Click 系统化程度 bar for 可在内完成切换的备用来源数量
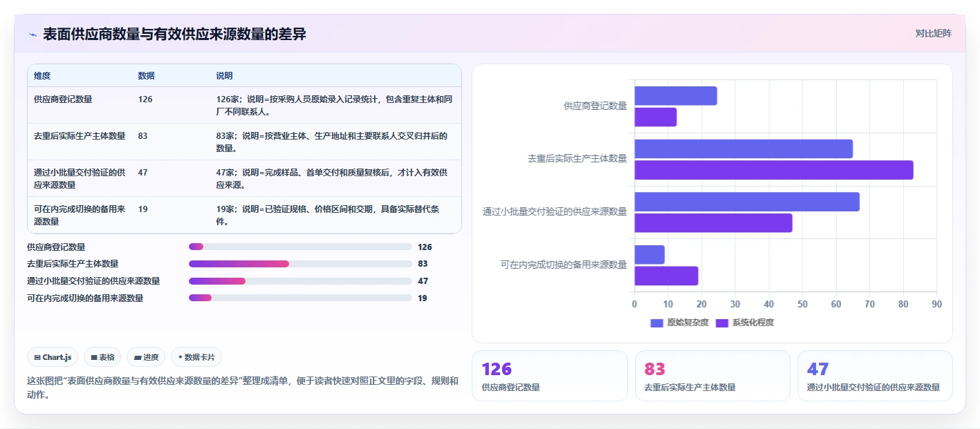The height and width of the screenshot is (429, 980). click(667, 276)
